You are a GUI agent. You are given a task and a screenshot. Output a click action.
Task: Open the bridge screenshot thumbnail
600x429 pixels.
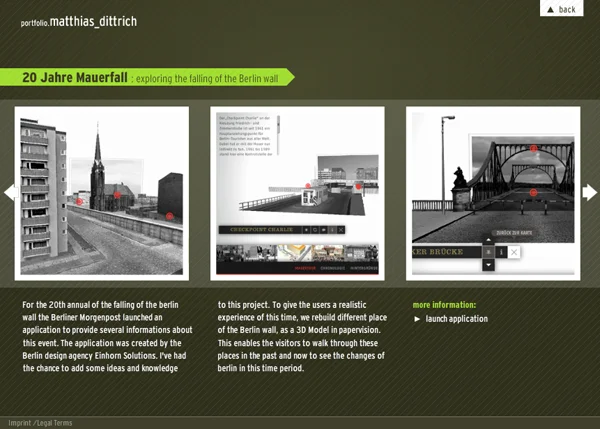coord(493,192)
